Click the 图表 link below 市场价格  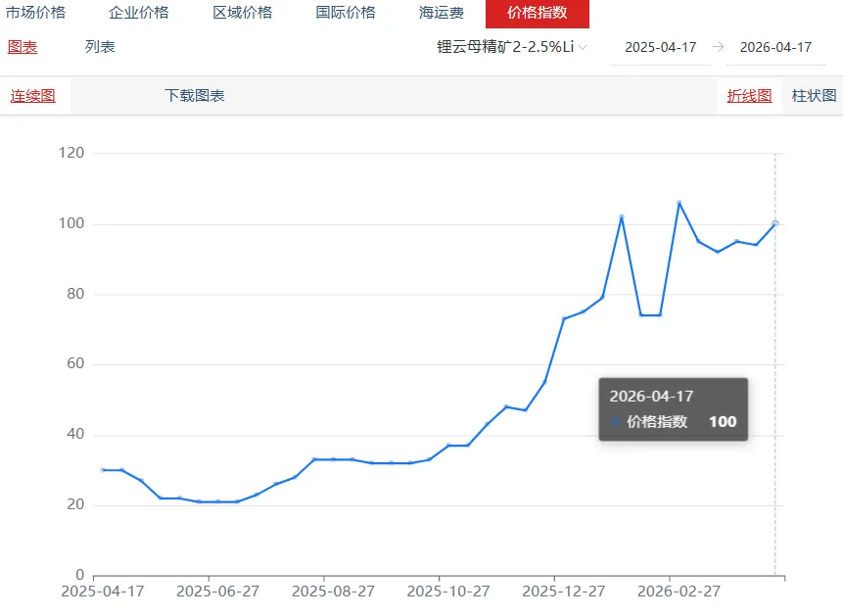[22, 45]
